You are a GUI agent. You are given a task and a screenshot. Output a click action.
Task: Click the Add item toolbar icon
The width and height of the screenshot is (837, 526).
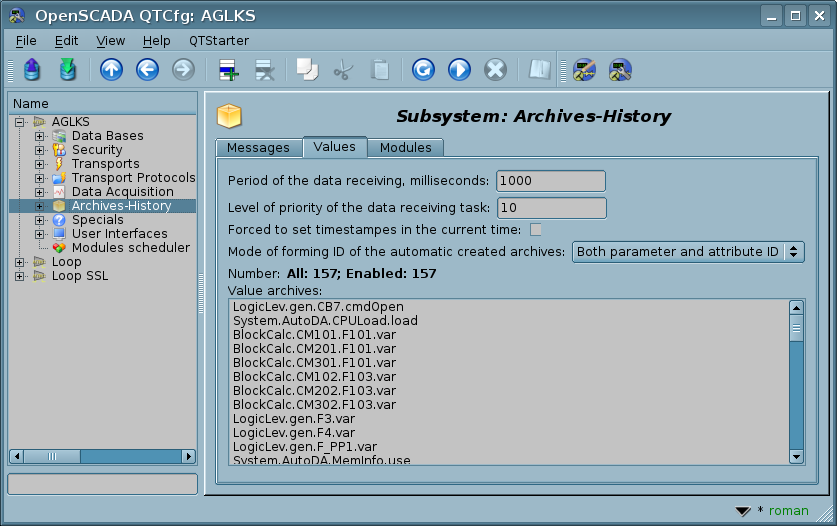(228, 69)
